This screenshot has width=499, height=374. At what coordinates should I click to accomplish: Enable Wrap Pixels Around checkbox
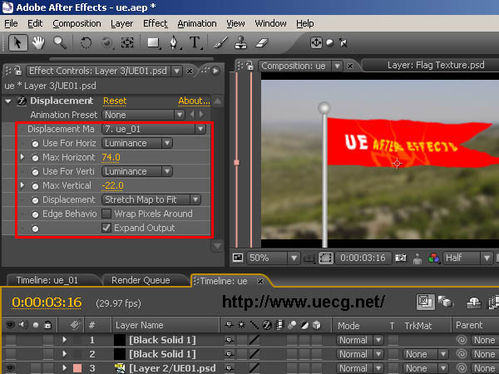pos(106,214)
